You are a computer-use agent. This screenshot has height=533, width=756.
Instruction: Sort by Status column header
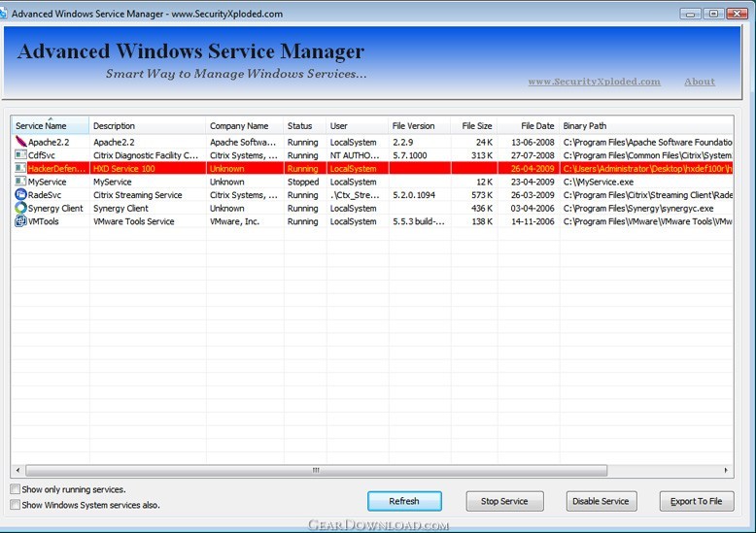click(x=305, y=126)
